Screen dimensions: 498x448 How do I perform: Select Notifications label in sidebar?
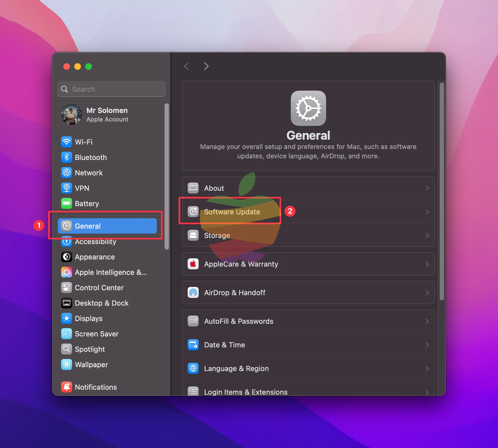coord(96,387)
